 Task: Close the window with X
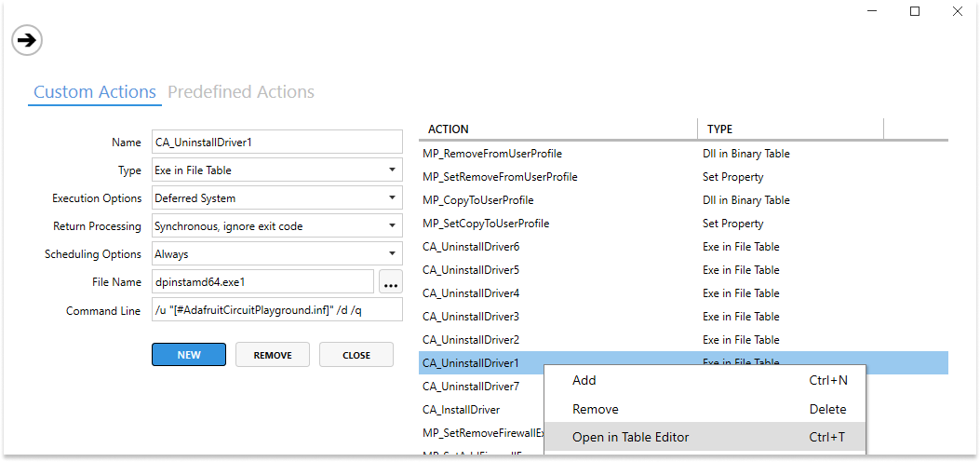(x=957, y=11)
